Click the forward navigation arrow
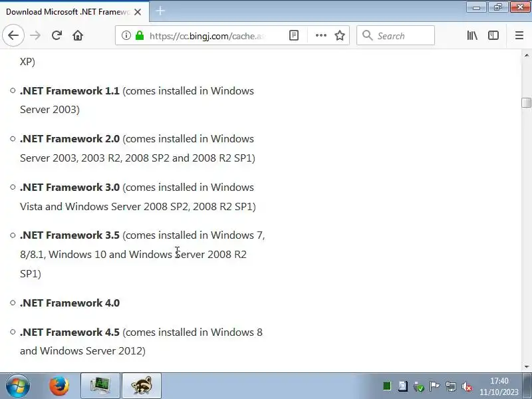The width and height of the screenshot is (532, 399). point(35,35)
